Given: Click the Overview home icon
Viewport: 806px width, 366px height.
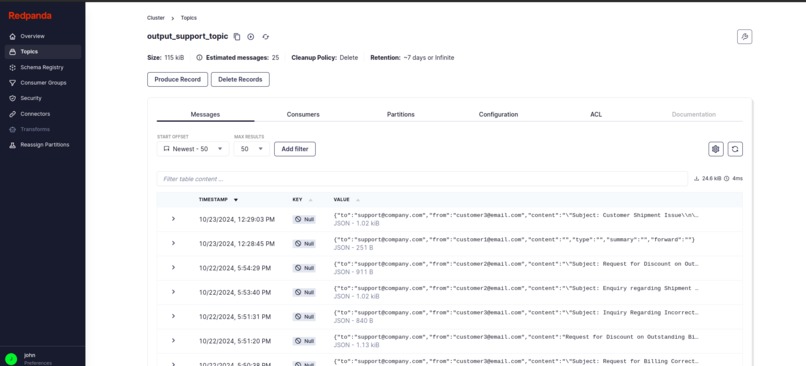Looking at the screenshot, I should pos(13,36).
